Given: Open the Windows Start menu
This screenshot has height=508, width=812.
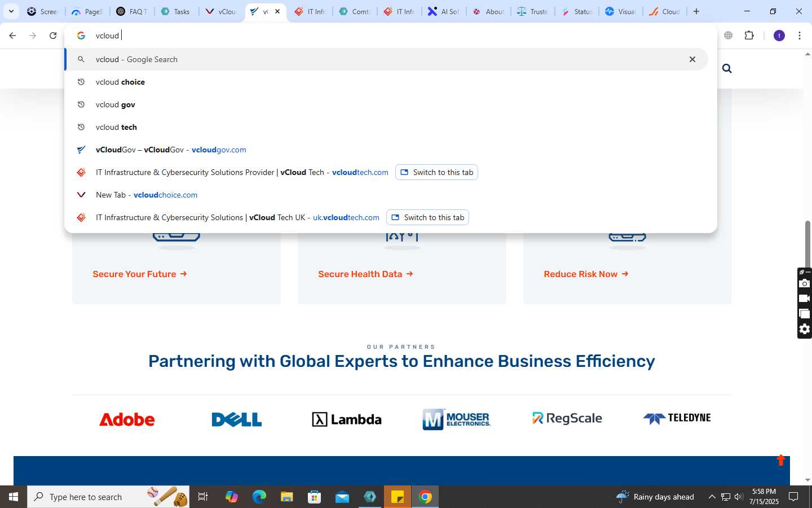Looking at the screenshot, I should coord(14,497).
